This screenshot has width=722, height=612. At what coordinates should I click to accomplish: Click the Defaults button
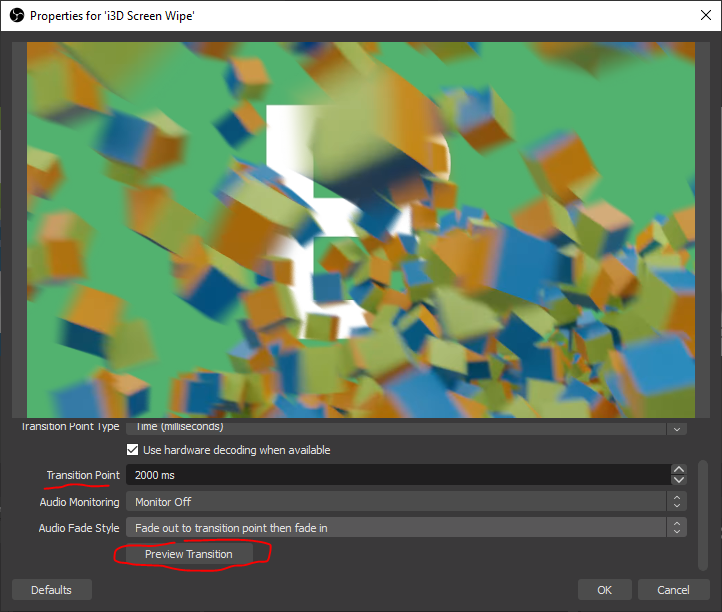[x=52, y=590]
